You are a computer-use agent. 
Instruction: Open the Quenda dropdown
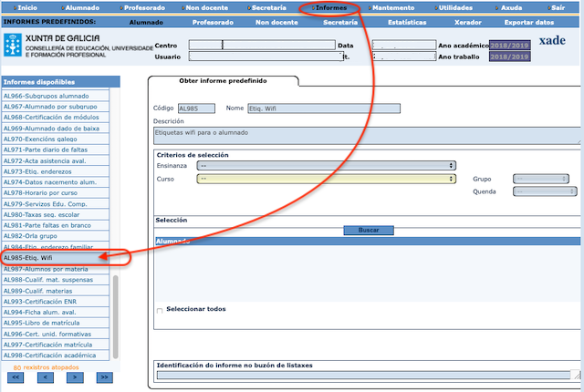[x=545, y=191]
